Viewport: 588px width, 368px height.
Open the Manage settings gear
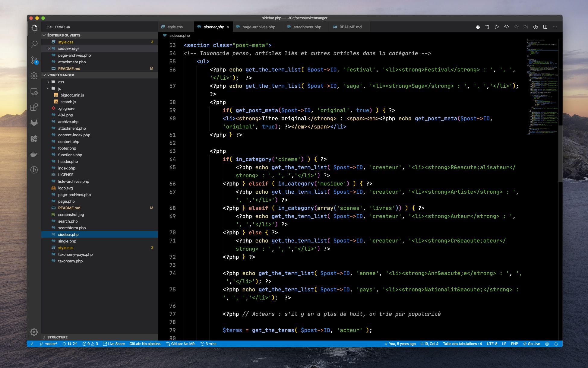34,332
